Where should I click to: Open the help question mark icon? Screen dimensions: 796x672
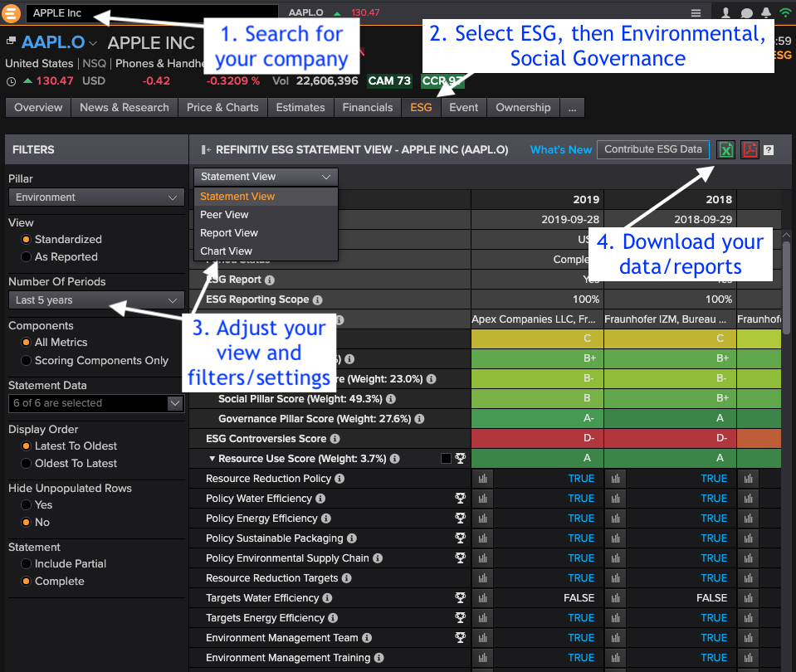pyautogui.click(x=769, y=150)
